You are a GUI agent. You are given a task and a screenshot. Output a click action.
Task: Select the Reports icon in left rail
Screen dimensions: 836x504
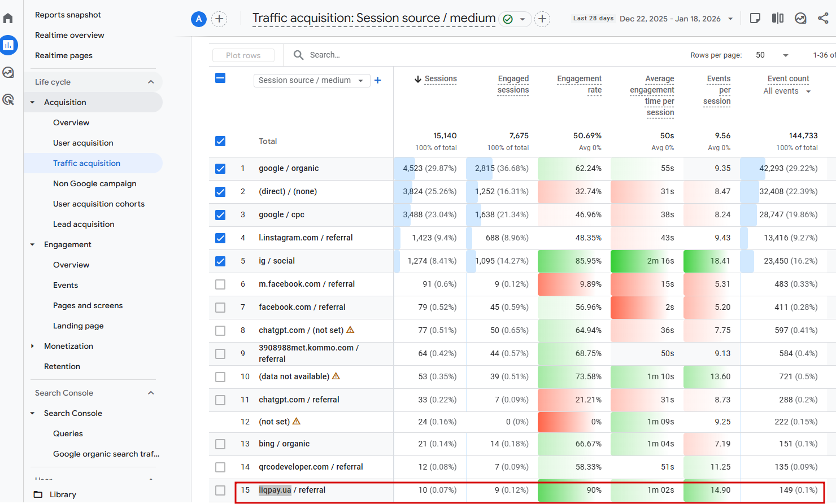click(x=8, y=45)
